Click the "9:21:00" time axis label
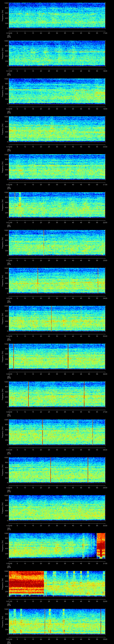The width and height of the screenshot is (114, 644). [x=9, y=223]
